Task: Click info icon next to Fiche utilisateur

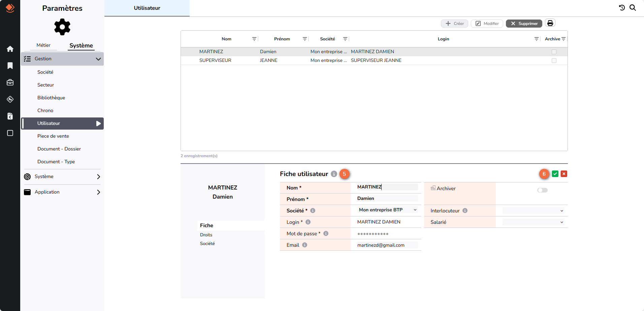Action: pyautogui.click(x=334, y=174)
